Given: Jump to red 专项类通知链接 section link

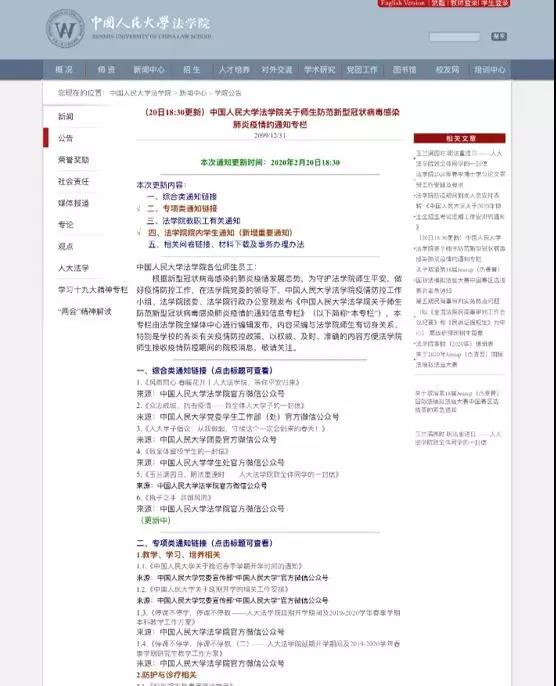Looking at the screenshot, I should 189,209.
